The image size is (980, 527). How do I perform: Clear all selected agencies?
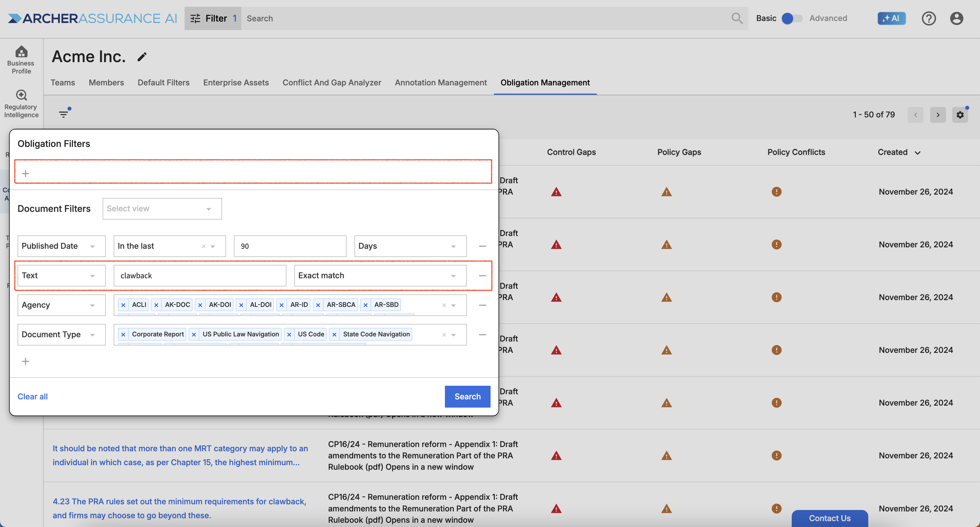(x=443, y=305)
